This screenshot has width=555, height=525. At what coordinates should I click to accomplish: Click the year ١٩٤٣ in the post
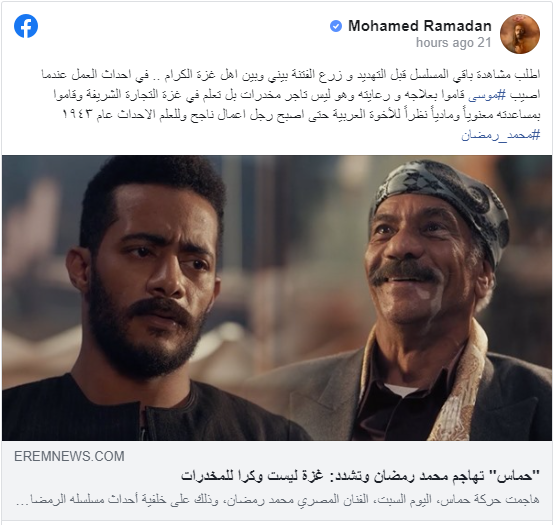(77, 115)
